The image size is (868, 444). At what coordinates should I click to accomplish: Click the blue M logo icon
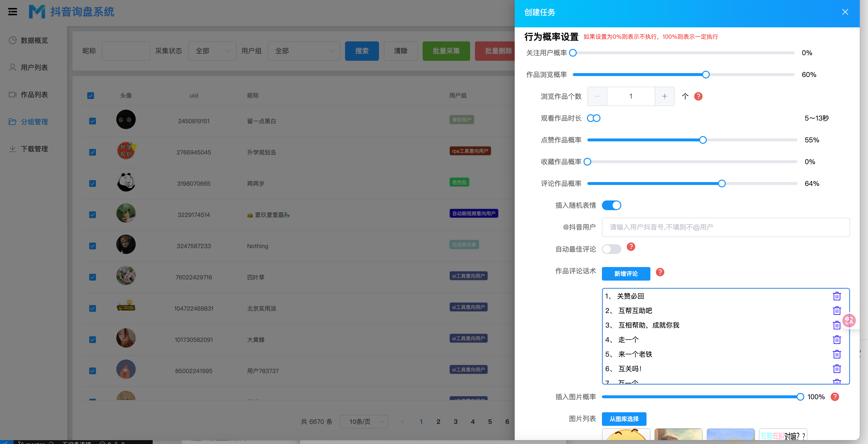(37, 12)
